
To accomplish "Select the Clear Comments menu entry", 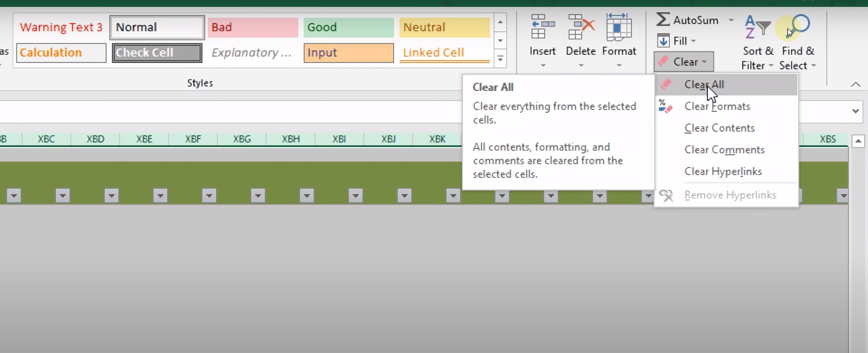I will click(726, 149).
